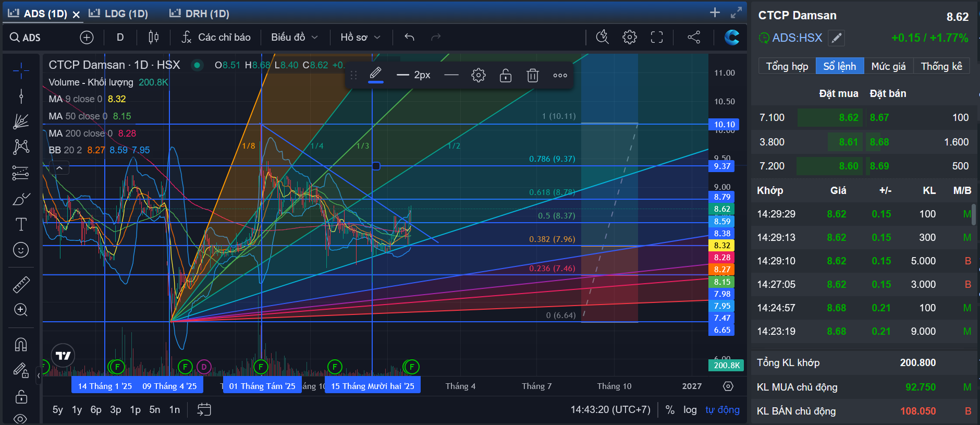980x425 pixels.
Task: Add a new chart tab
Action: 715,13
